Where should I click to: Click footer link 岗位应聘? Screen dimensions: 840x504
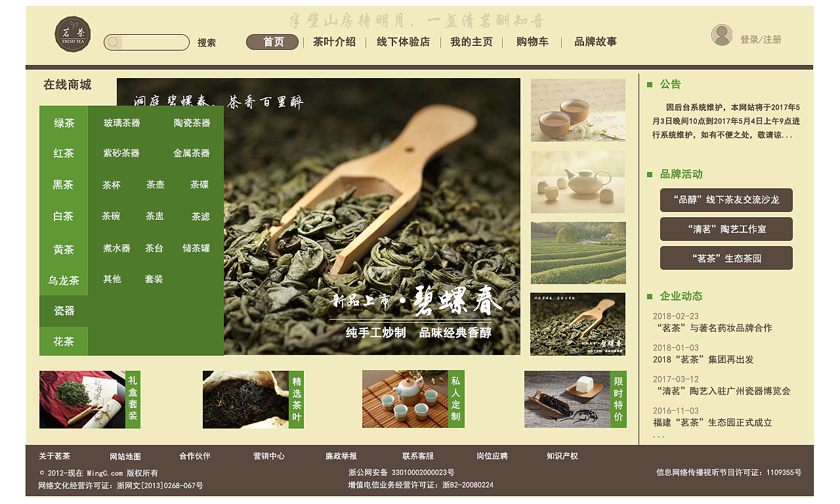pos(492,456)
